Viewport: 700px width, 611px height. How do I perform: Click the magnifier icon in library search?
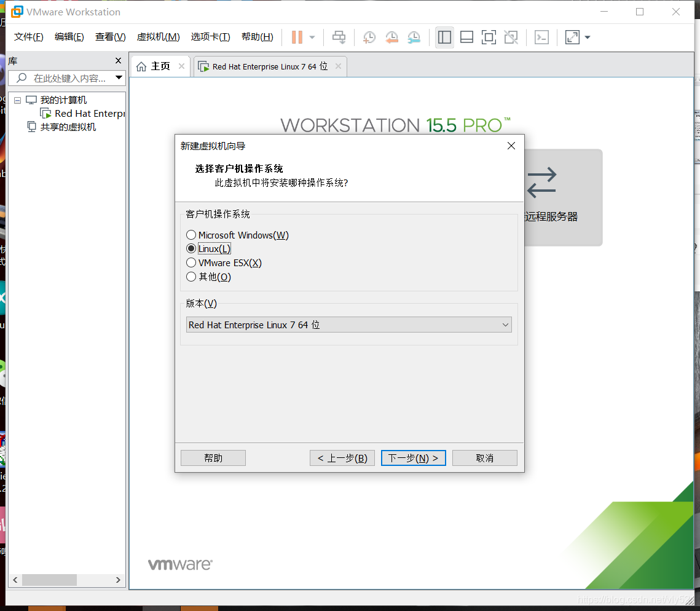pyautogui.click(x=21, y=78)
